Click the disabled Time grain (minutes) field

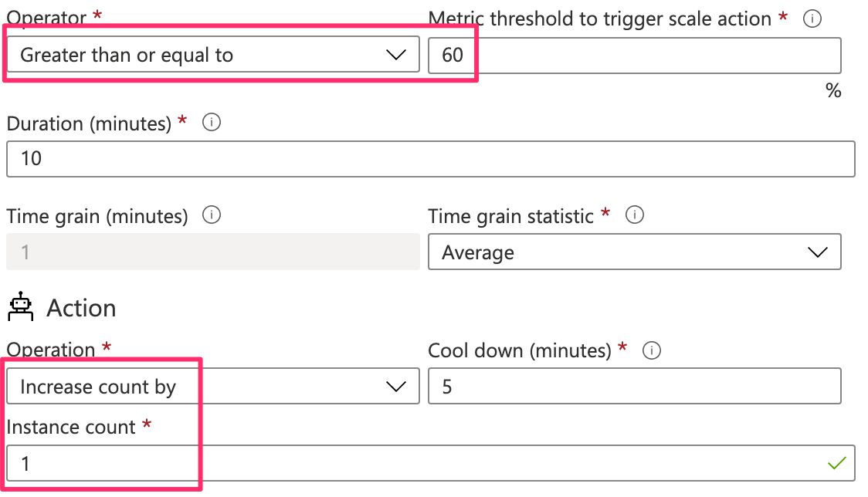coord(213,252)
